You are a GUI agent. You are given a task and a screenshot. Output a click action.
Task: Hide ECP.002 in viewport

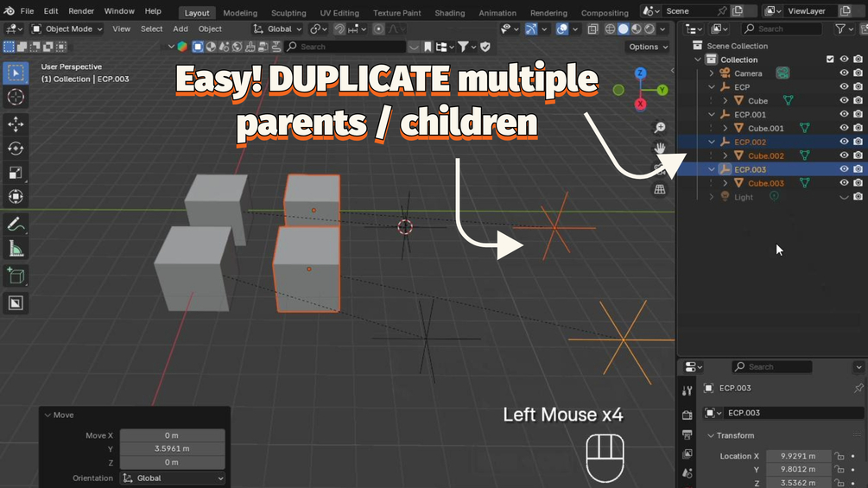click(x=844, y=142)
